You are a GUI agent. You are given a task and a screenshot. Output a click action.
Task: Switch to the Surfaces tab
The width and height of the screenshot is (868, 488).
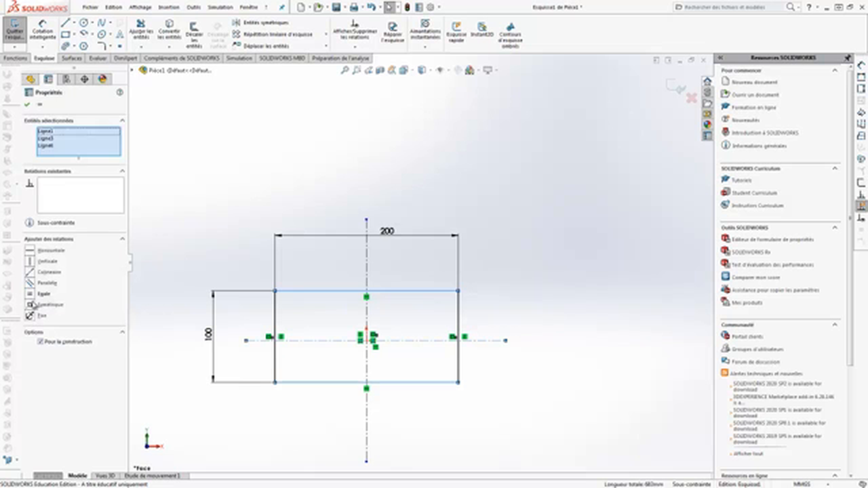pyautogui.click(x=71, y=58)
